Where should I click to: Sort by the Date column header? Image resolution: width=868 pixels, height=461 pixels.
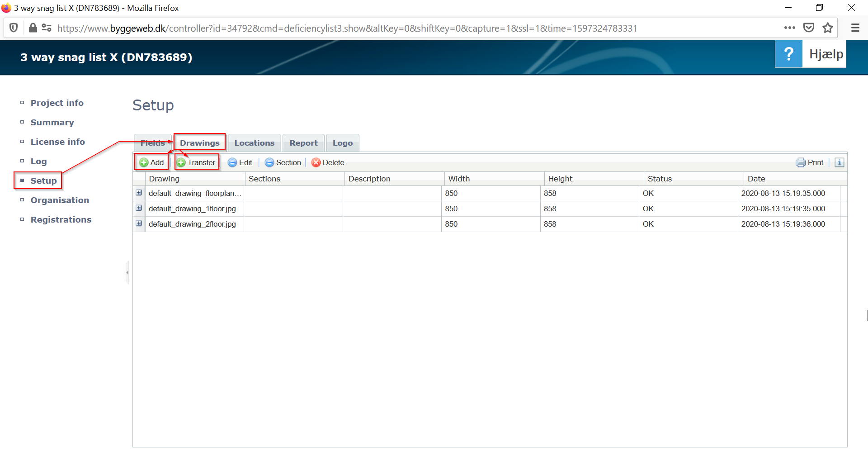tap(795, 179)
